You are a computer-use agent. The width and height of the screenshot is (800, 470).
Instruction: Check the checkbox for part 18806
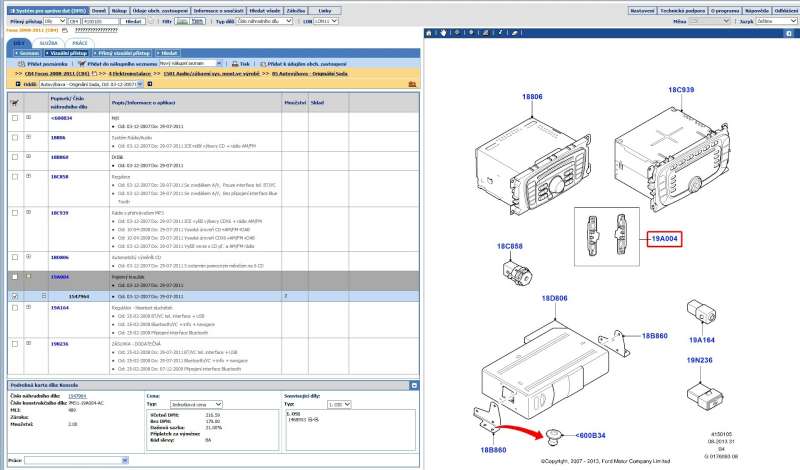[14, 138]
